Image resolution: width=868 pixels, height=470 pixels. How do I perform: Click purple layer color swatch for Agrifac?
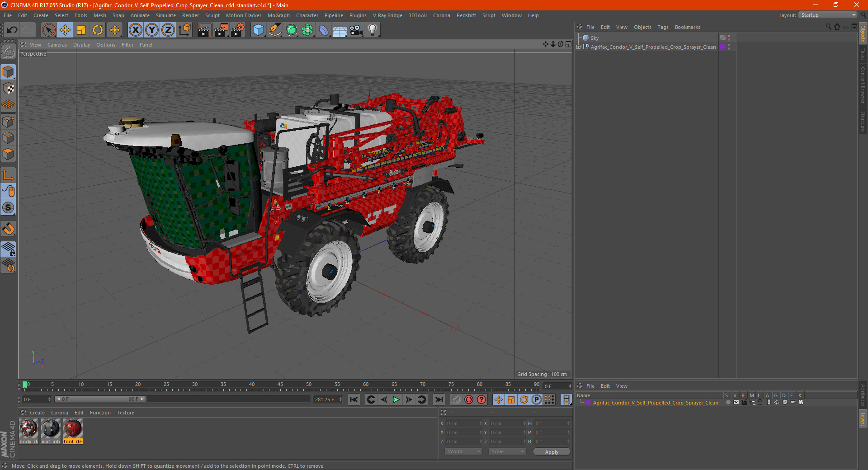pyautogui.click(x=588, y=403)
